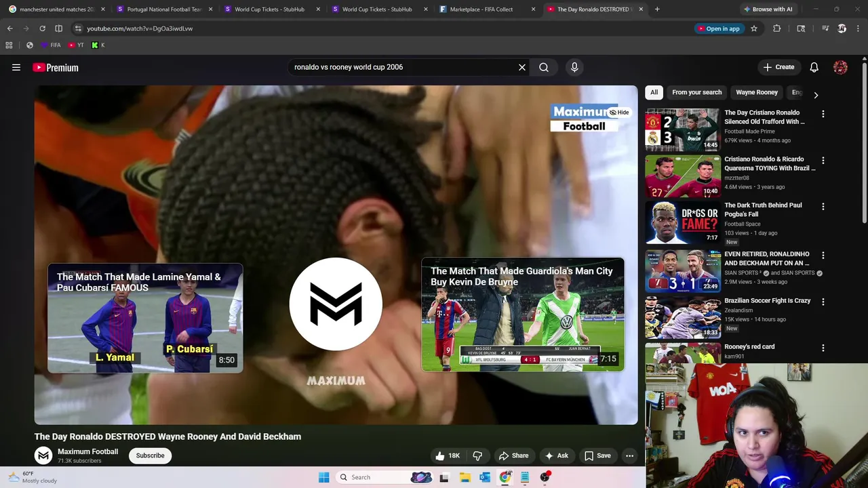Select the From your search chip
This screenshot has width=868, height=488.
[x=696, y=92]
